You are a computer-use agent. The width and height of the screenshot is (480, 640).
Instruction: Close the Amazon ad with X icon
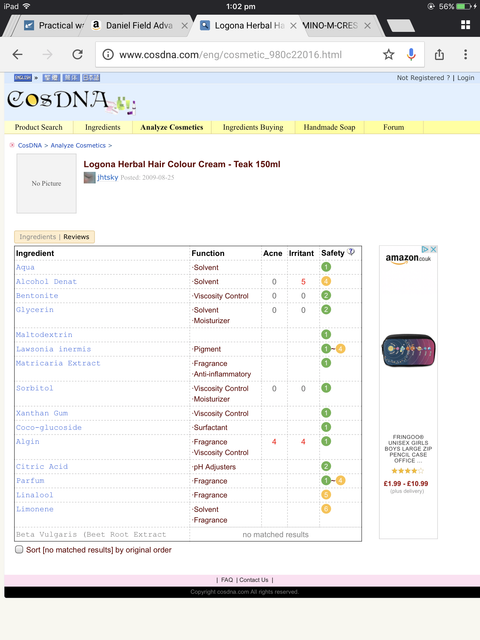(x=433, y=249)
